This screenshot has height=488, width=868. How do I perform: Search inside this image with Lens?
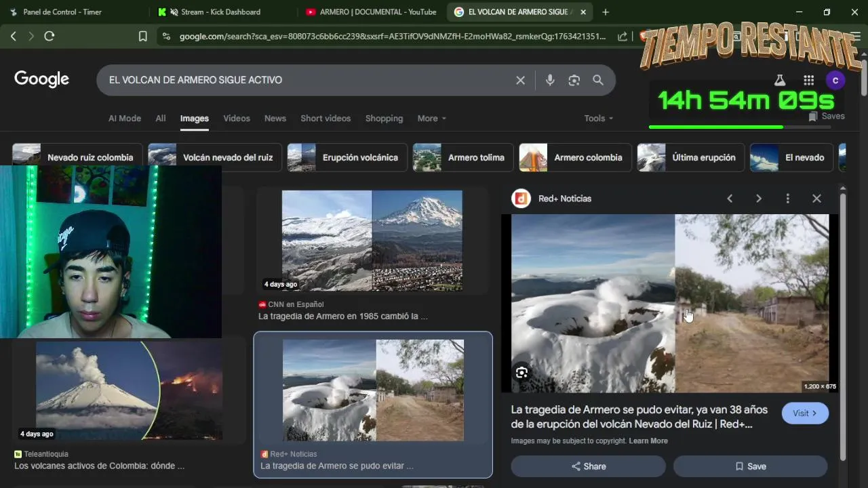coord(521,372)
